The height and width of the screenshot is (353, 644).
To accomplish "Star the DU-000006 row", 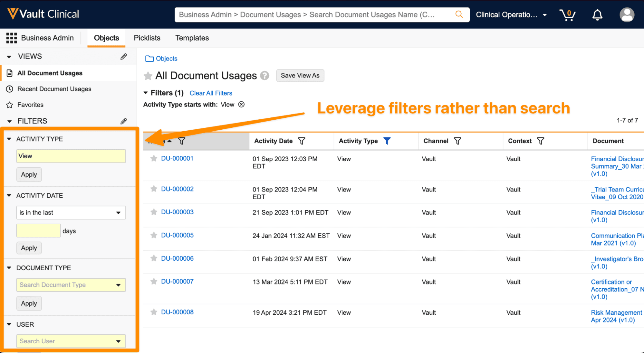I will (154, 258).
